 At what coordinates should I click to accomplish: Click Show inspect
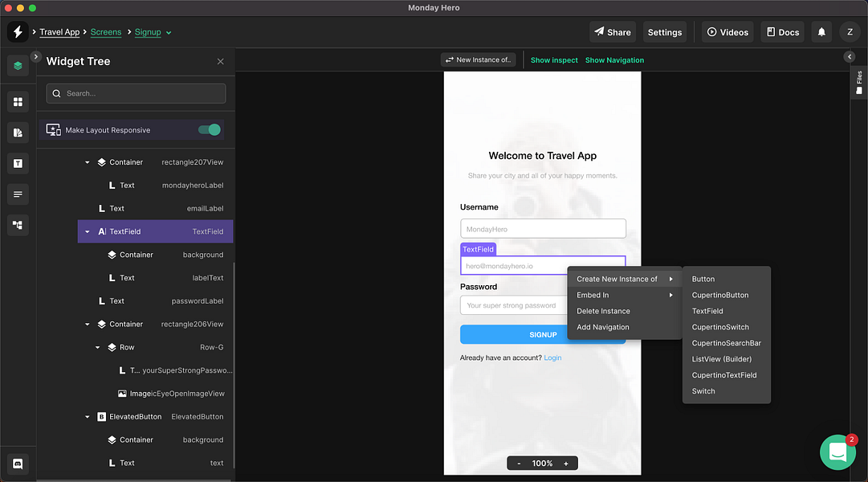tap(554, 59)
